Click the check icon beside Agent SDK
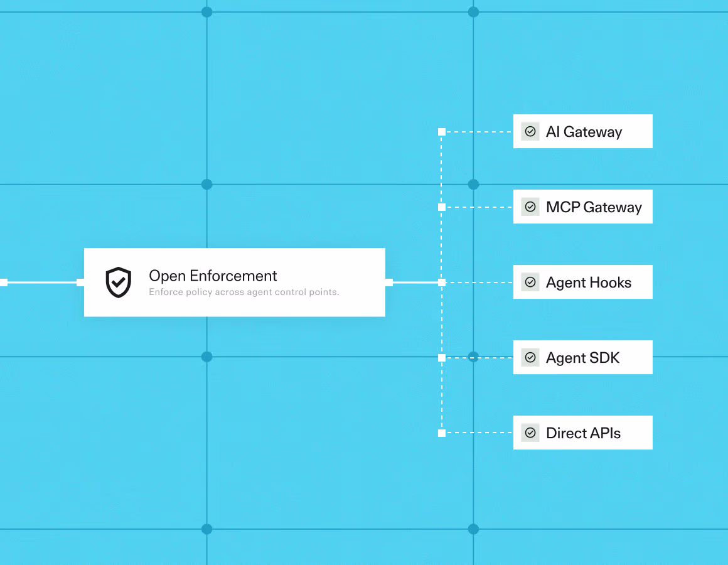 tap(530, 357)
